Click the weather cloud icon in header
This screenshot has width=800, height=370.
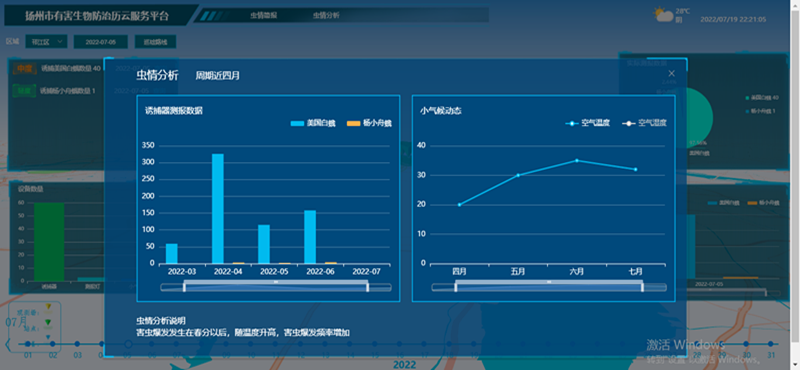click(663, 15)
